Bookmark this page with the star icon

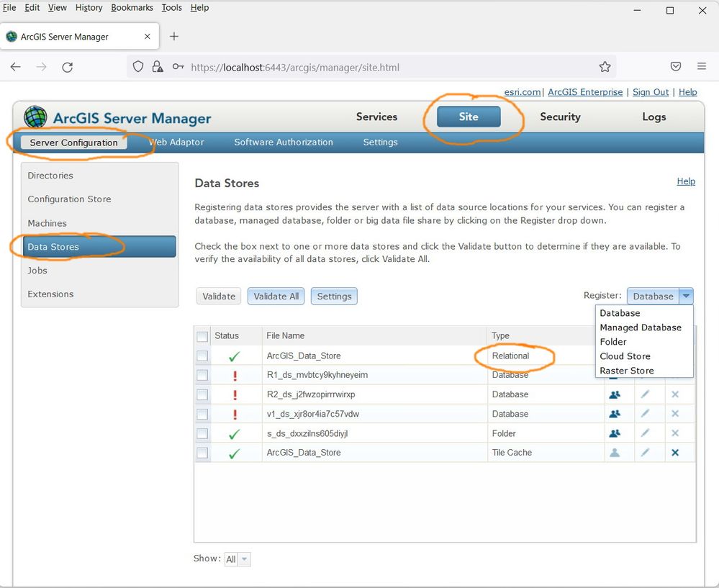click(x=605, y=67)
